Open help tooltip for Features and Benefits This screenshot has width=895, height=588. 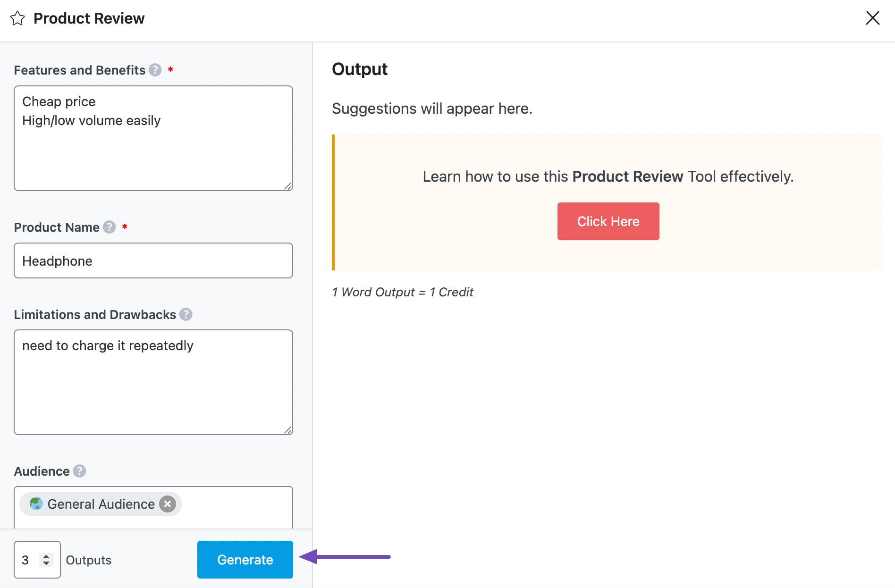point(154,70)
